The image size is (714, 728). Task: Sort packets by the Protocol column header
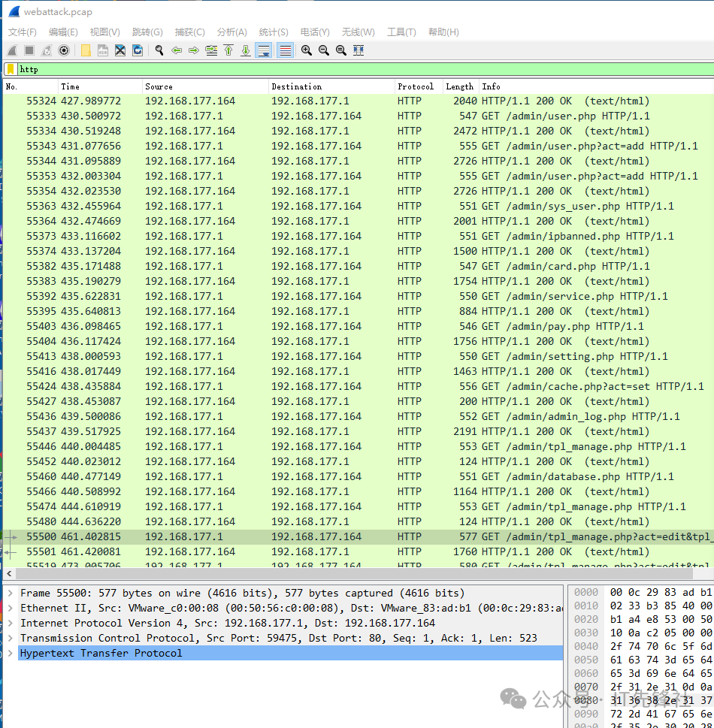point(416,86)
